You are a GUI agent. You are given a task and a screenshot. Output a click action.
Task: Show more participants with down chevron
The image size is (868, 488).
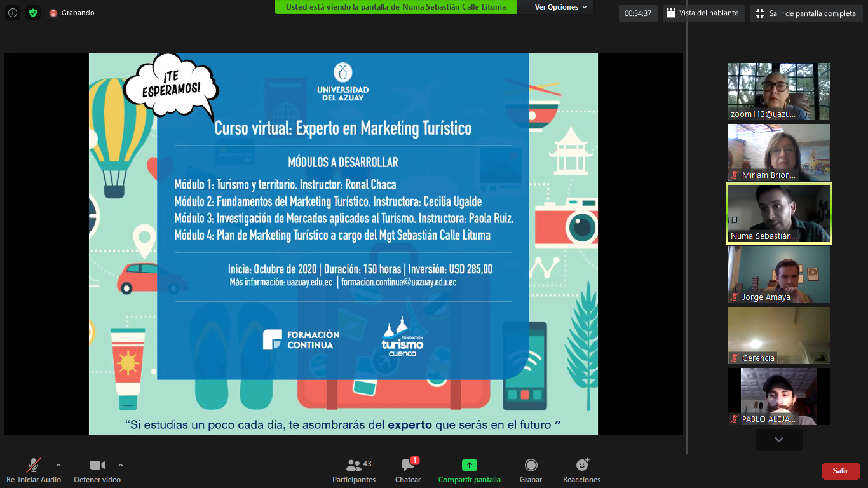779,439
